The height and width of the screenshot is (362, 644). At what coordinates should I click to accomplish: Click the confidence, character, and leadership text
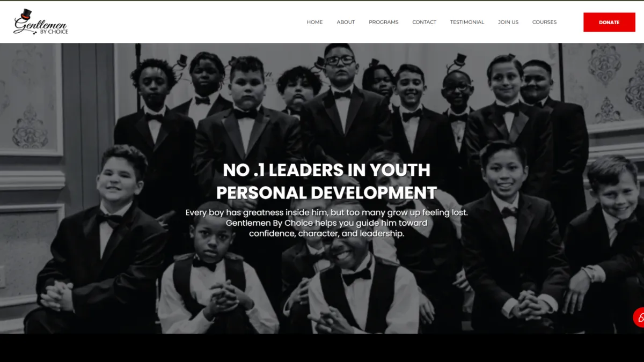click(326, 234)
